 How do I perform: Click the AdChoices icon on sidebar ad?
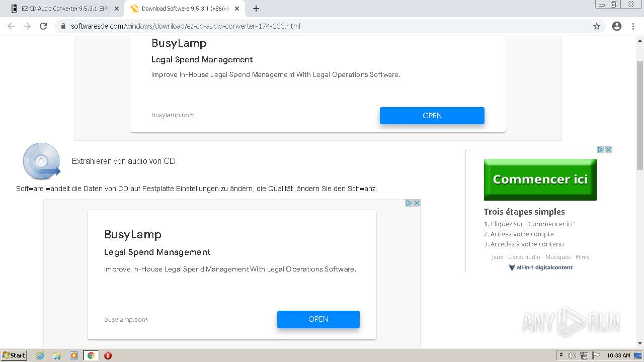coord(601,149)
